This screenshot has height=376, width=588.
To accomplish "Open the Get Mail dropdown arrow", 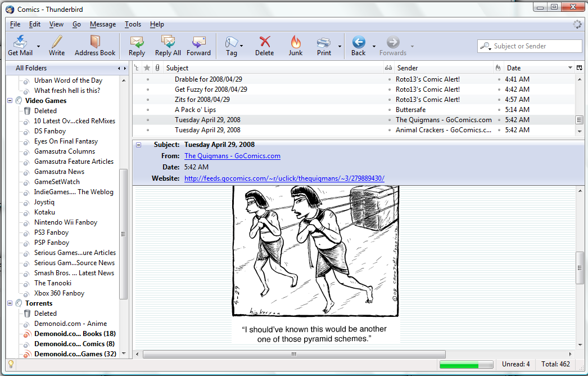I will [x=38, y=46].
